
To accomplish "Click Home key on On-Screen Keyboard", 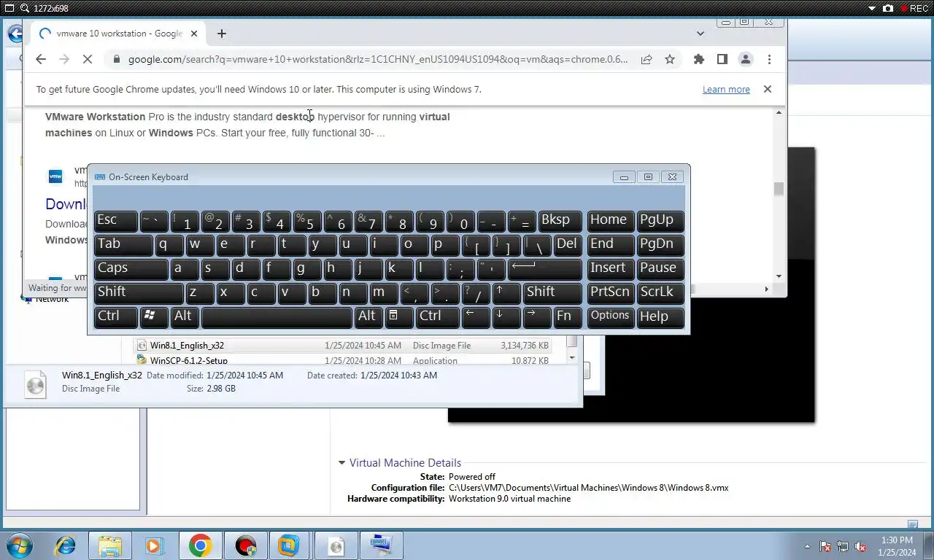I will [610, 221].
